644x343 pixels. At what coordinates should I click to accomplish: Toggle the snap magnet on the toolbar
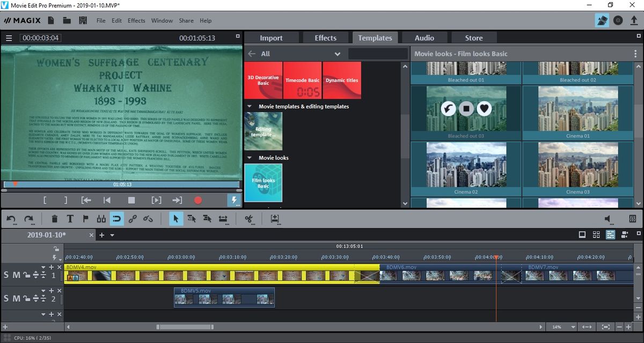[x=117, y=219]
